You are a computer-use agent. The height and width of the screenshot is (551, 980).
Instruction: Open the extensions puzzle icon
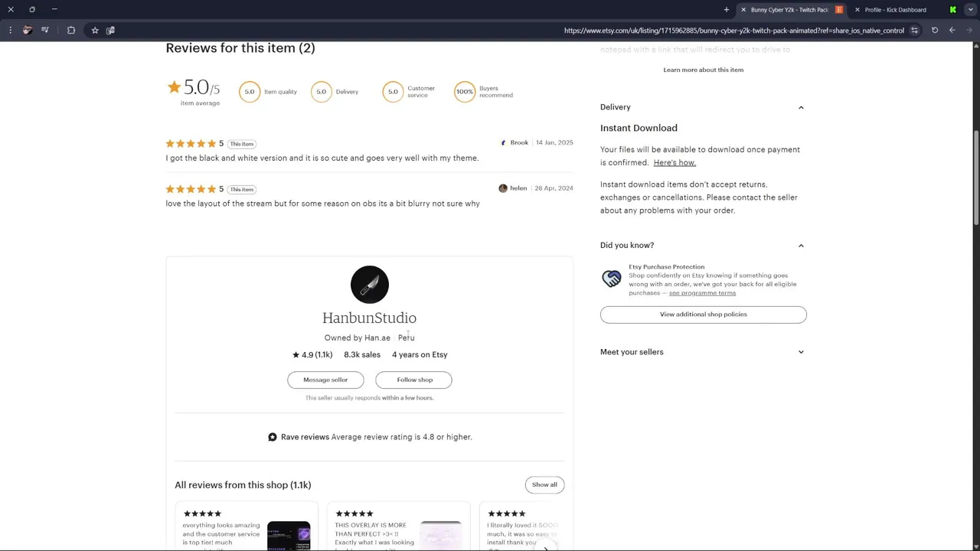point(71,31)
